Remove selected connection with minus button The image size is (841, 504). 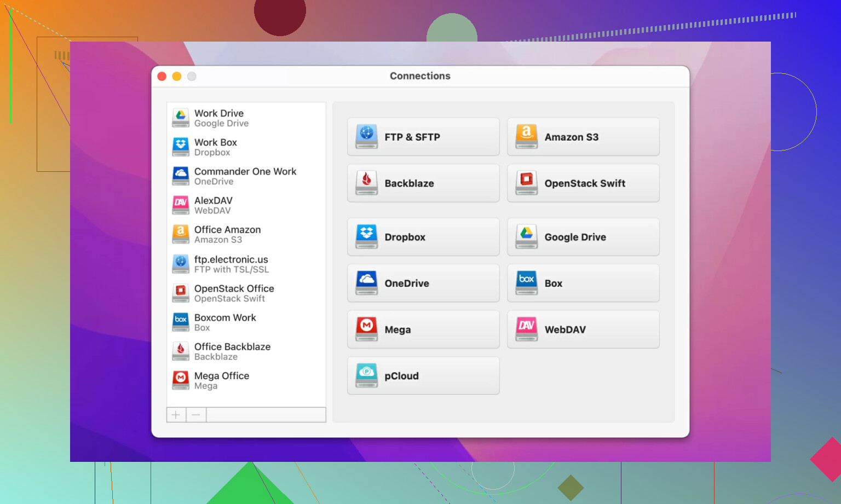(x=196, y=415)
